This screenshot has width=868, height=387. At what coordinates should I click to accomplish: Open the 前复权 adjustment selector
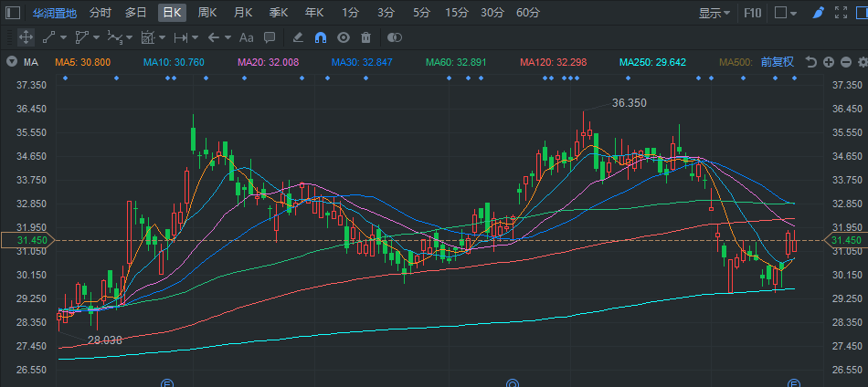point(778,62)
